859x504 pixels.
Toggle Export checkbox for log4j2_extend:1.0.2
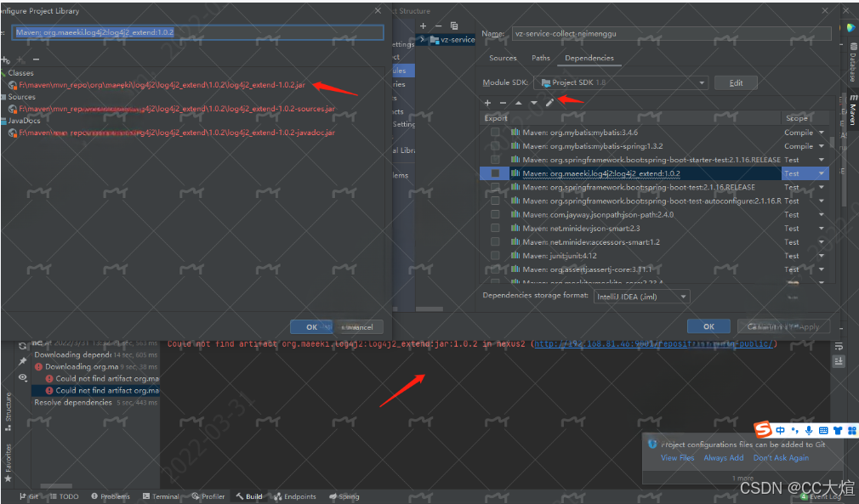pyautogui.click(x=495, y=173)
